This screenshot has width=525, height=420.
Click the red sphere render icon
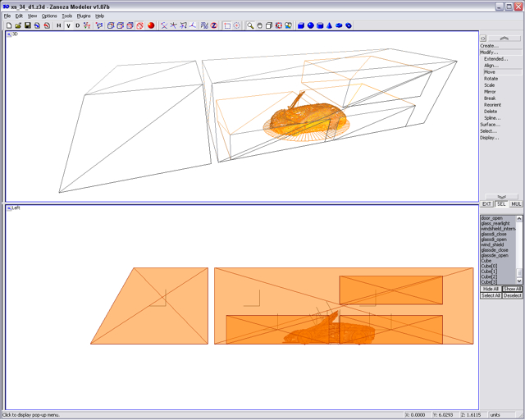coord(151,25)
